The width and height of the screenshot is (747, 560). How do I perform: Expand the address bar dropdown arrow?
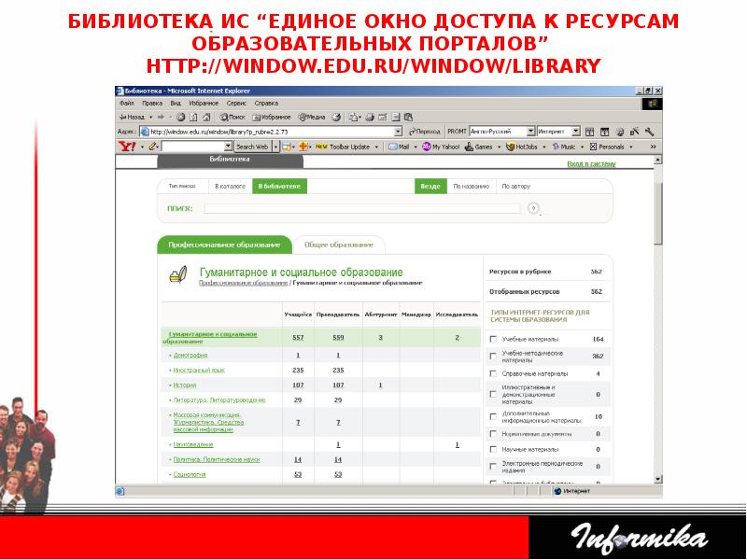pos(398,132)
